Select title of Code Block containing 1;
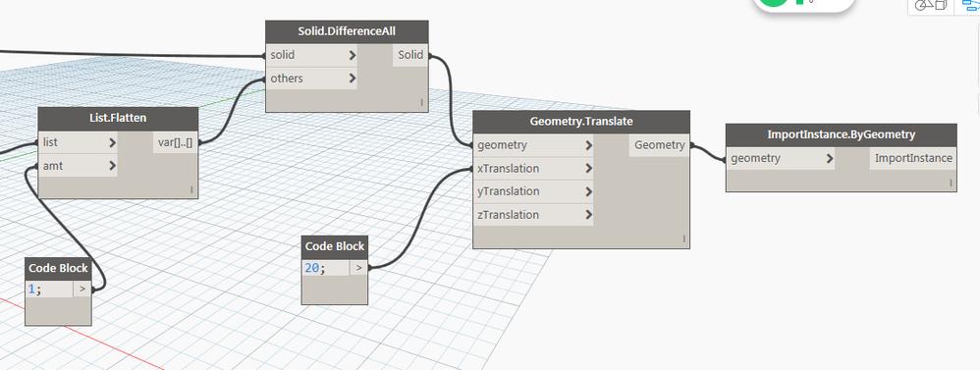This screenshot has width=980, height=370. 58,268
